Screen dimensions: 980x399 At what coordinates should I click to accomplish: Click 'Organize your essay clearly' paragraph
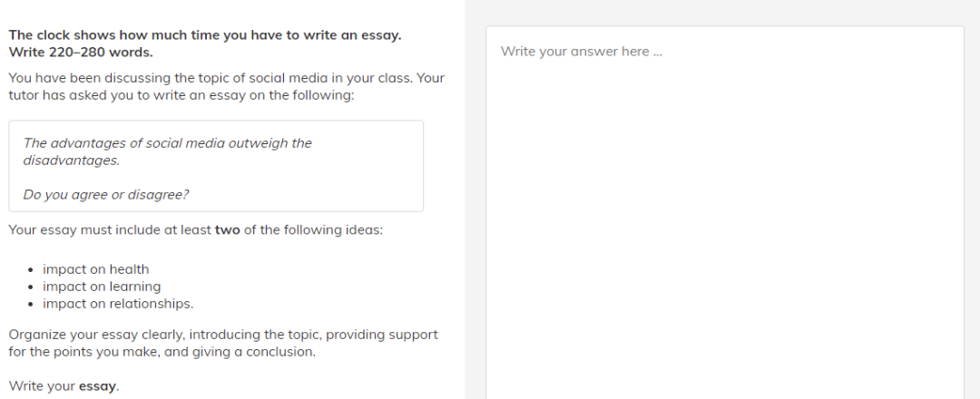tap(223, 335)
